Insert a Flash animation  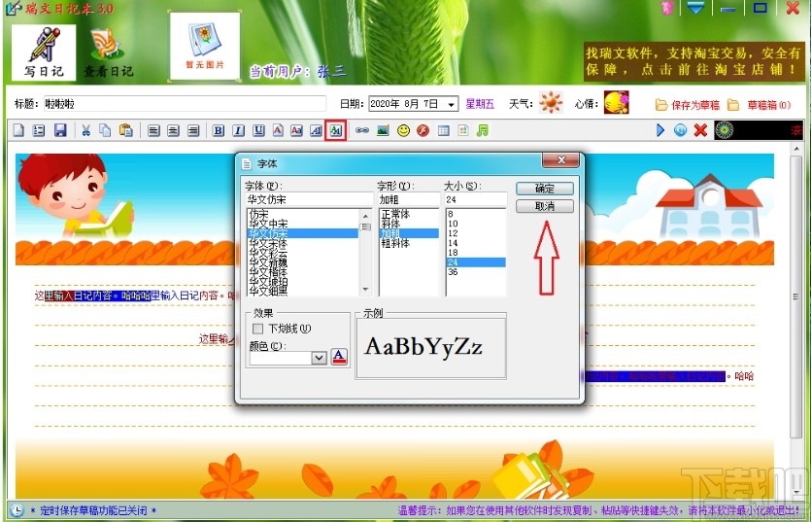[x=423, y=130]
